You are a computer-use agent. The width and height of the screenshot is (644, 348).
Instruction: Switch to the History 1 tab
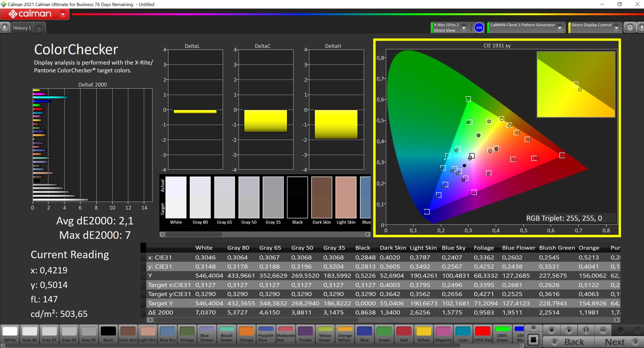tap(22, 28)
